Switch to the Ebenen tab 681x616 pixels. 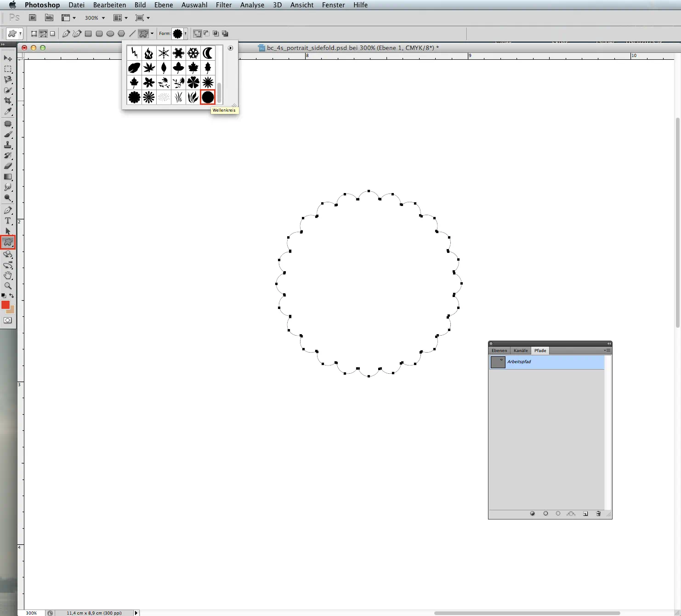(x=499, y=350)
